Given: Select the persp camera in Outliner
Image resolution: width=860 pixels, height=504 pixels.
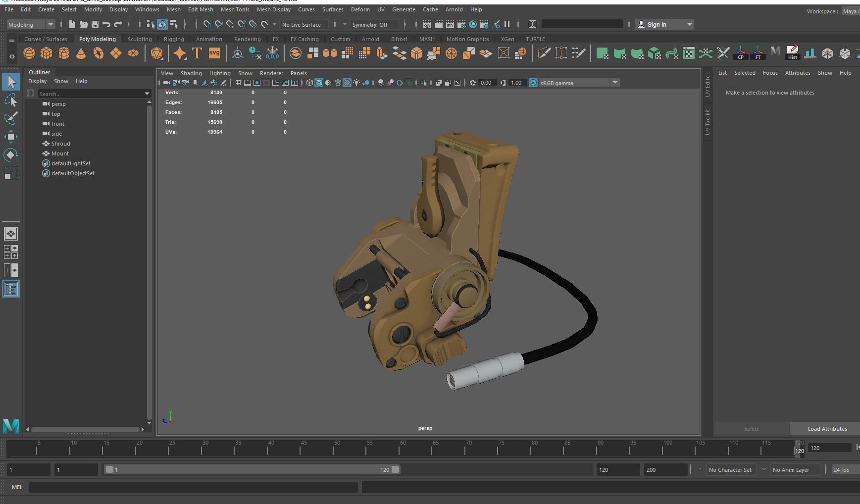Looking at the screenshot, I should point(58,104).
